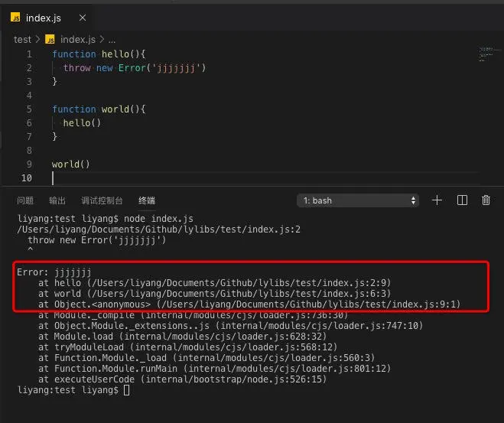Click the Module.load stack trace line
Screen dimensions: 504x423
pyautogui.click(x=182, y=337)
